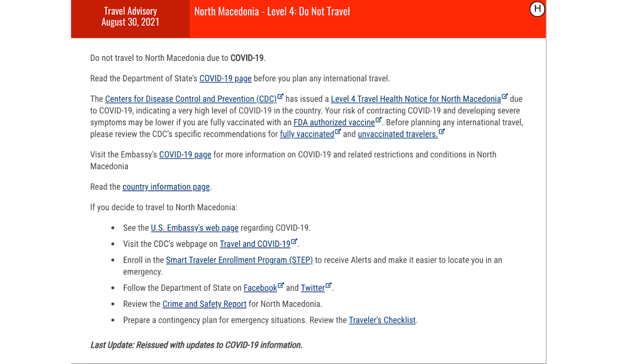This screenshot has height=364, width=619.
Task: Click external-link icon after Facebook
Action: click(x=281, y=285)
